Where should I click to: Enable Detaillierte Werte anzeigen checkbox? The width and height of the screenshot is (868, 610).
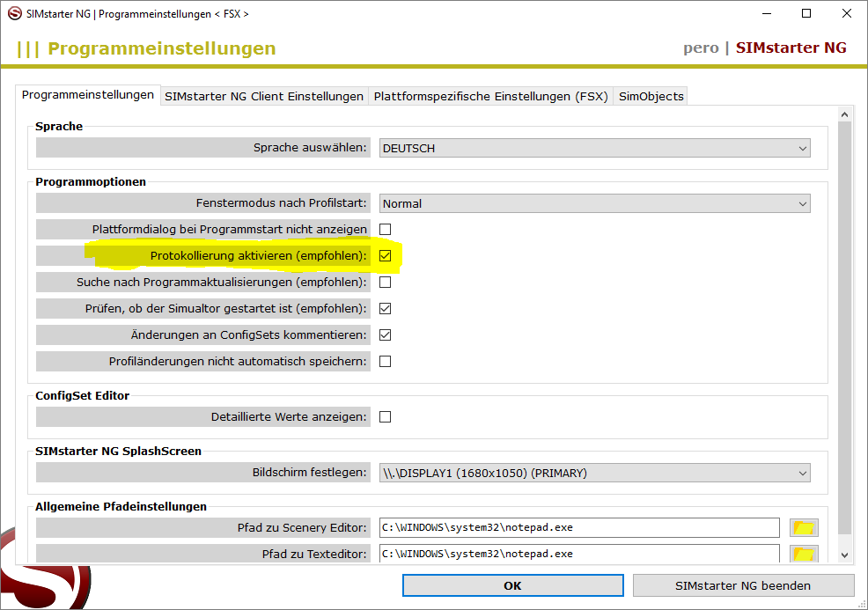tap(386, 417)
